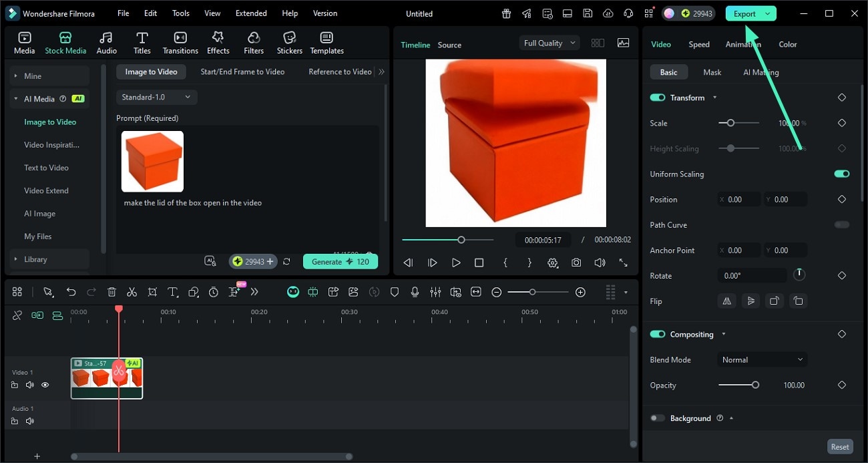Click the save project icon in title bar
The image size is (868, 463).
coord(588,13)
